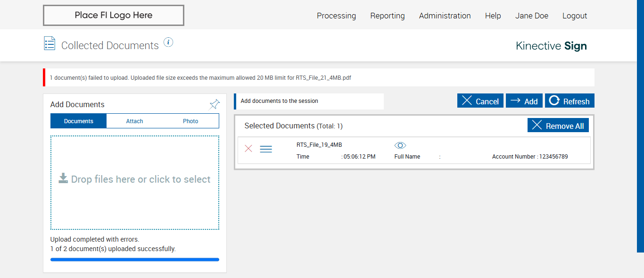Open the Processing menu
The height and width of the screenshot is (278, 644).
coord(336,16)
